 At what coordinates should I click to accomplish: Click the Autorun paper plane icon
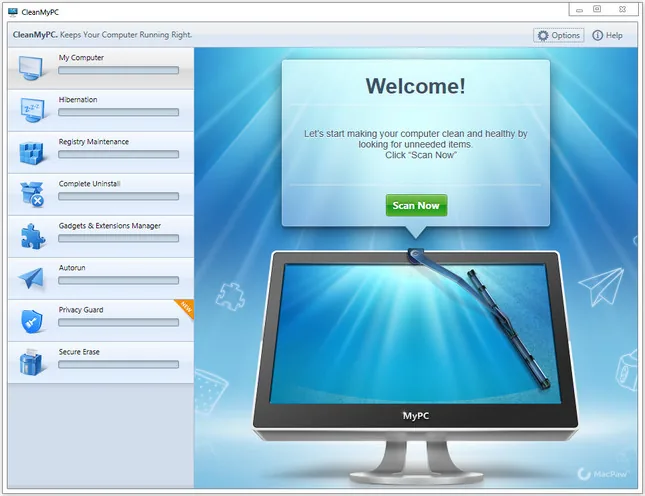[31, 278]
